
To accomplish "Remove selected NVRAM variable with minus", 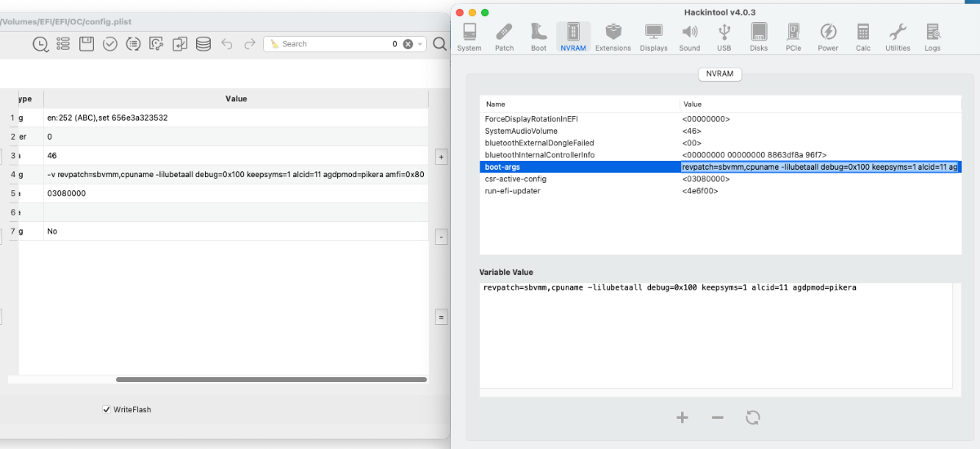I will pos(717,417).
